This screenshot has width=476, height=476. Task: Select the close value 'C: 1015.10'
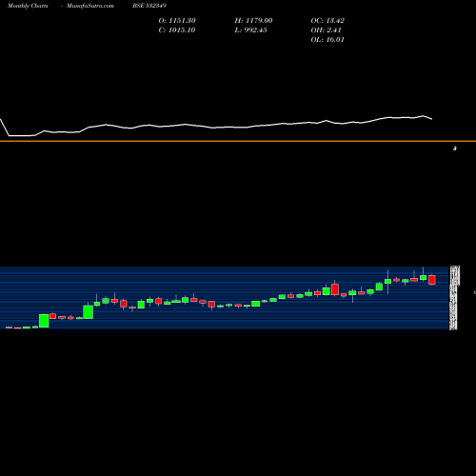[x=177, y=30]
